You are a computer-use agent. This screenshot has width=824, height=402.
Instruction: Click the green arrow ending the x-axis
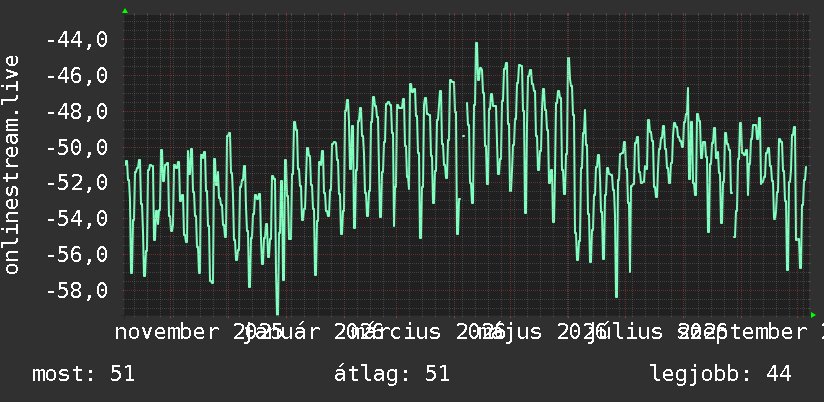pos(813,315)
